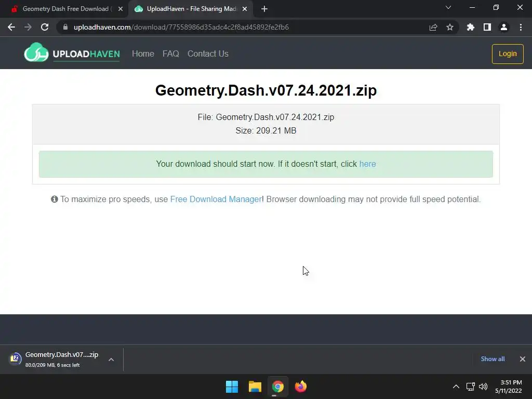Close the UploadHaven tab

tap(245, 9)
